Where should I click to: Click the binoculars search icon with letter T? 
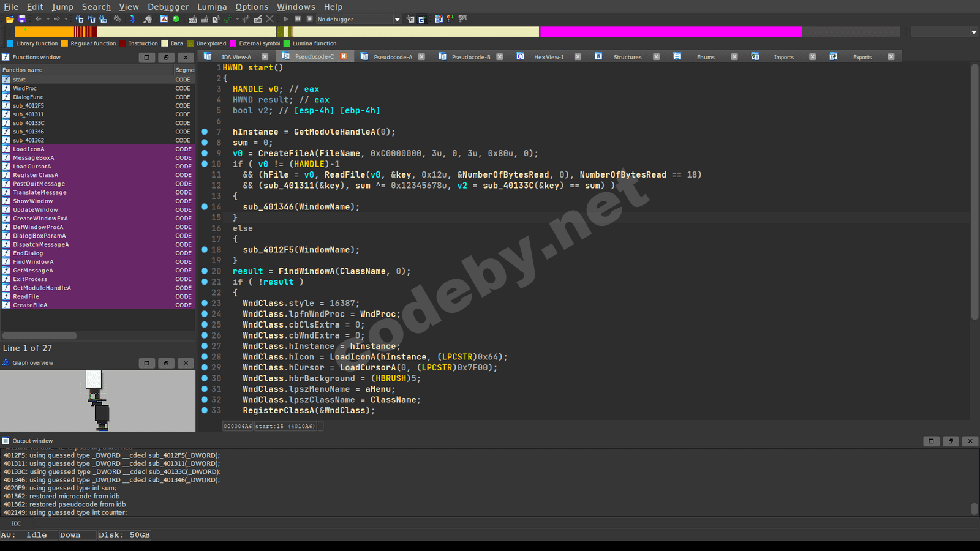pos(91,19)
